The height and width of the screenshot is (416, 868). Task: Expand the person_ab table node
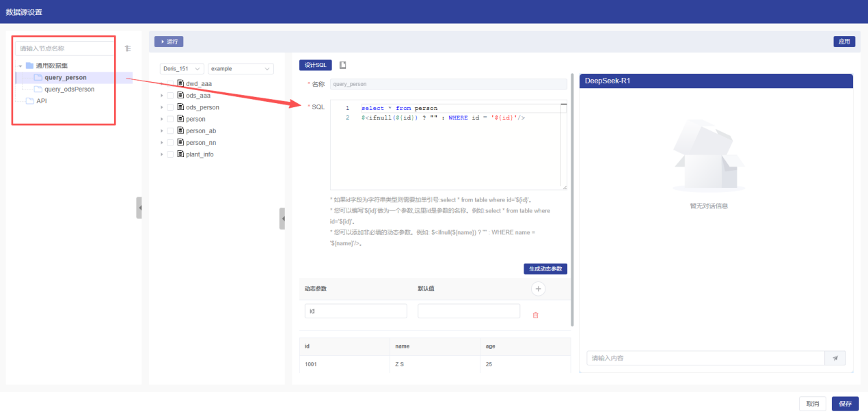coord(162,130)
